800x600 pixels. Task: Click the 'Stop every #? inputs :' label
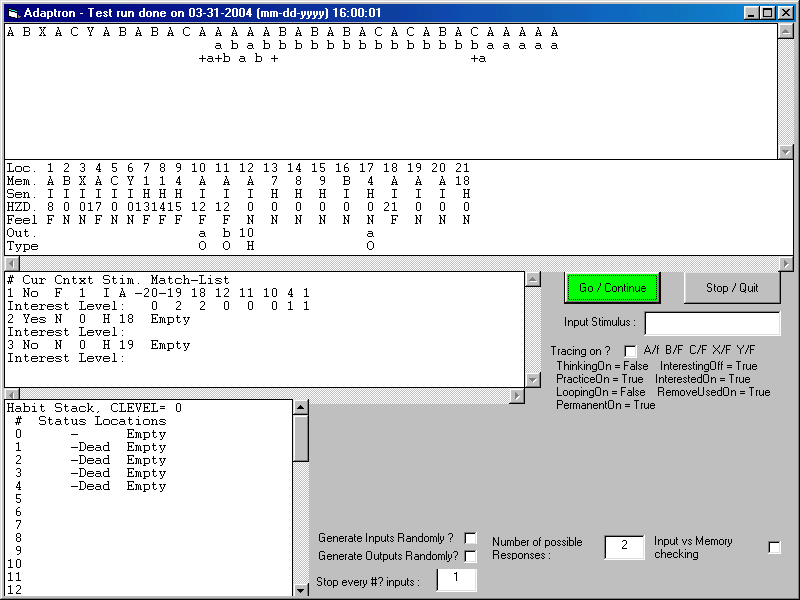point(368,582)
